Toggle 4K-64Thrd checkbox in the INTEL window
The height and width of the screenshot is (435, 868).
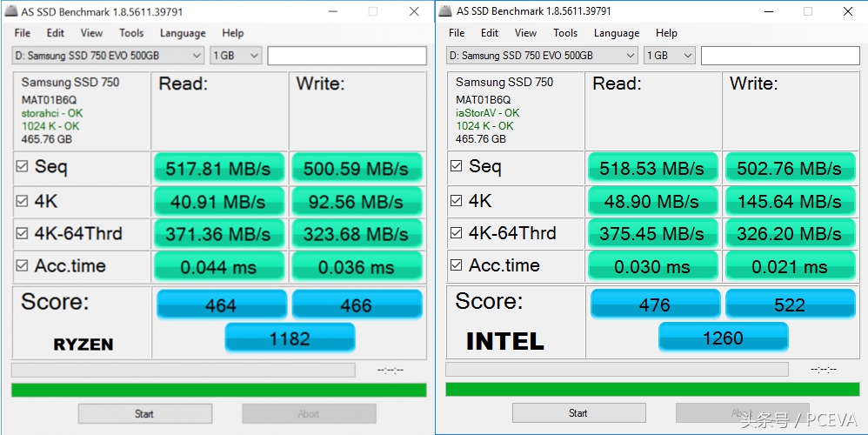(x=456, y=232)
